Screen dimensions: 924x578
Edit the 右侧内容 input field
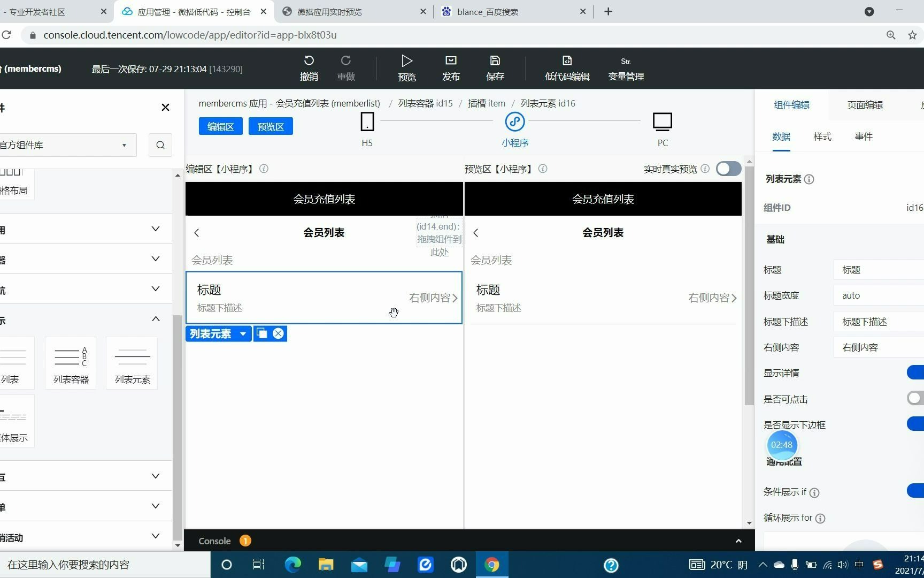point(879,347)
